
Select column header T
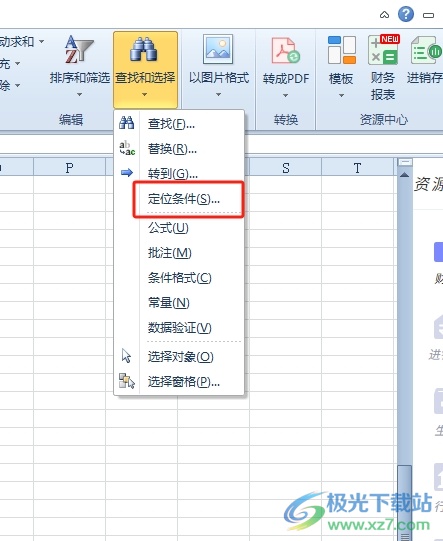[357, 168]
